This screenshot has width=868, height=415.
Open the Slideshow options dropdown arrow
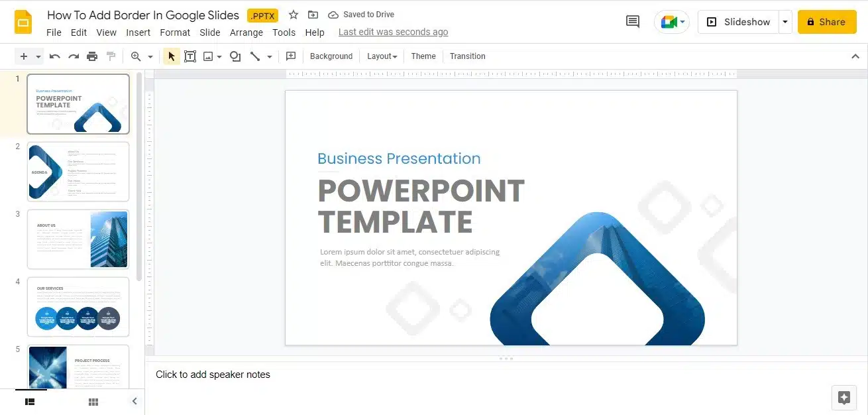pyautogui.click(x=785, y=21)
